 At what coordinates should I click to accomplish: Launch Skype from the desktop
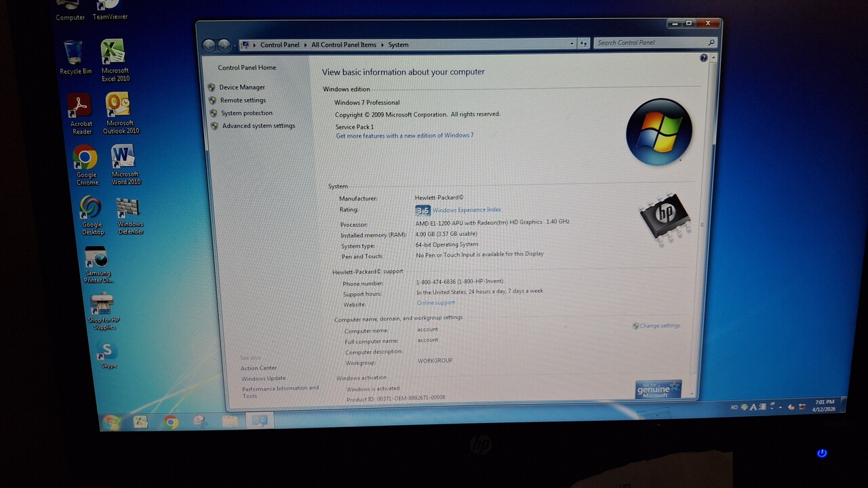[106, 352]
